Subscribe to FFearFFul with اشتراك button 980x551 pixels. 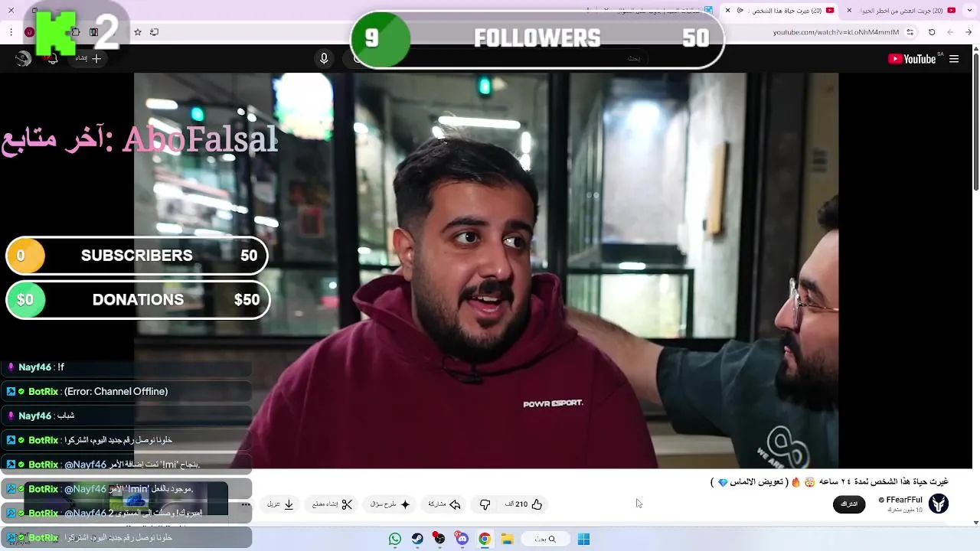[x=849, y=504]
